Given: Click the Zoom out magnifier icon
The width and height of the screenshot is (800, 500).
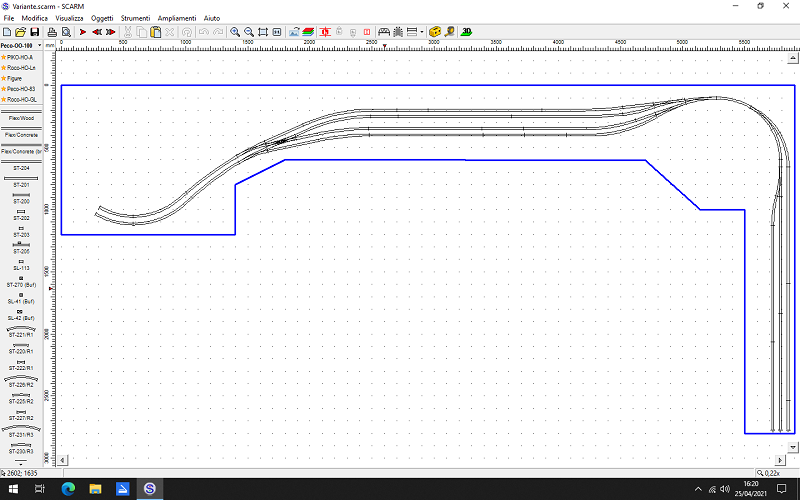Looking at the screenshot, I should click(x=248, y=32).
